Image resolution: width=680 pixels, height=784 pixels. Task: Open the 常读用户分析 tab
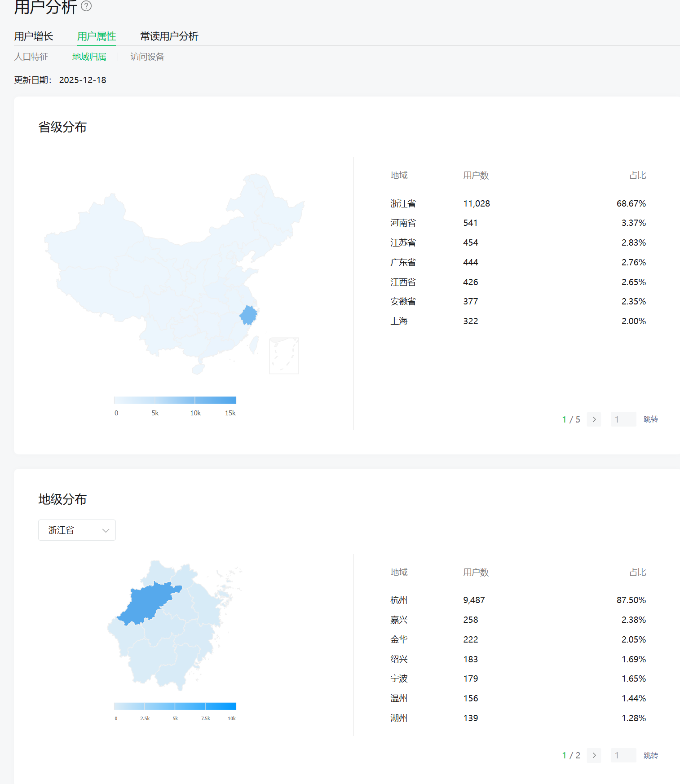tap(169, 36)
